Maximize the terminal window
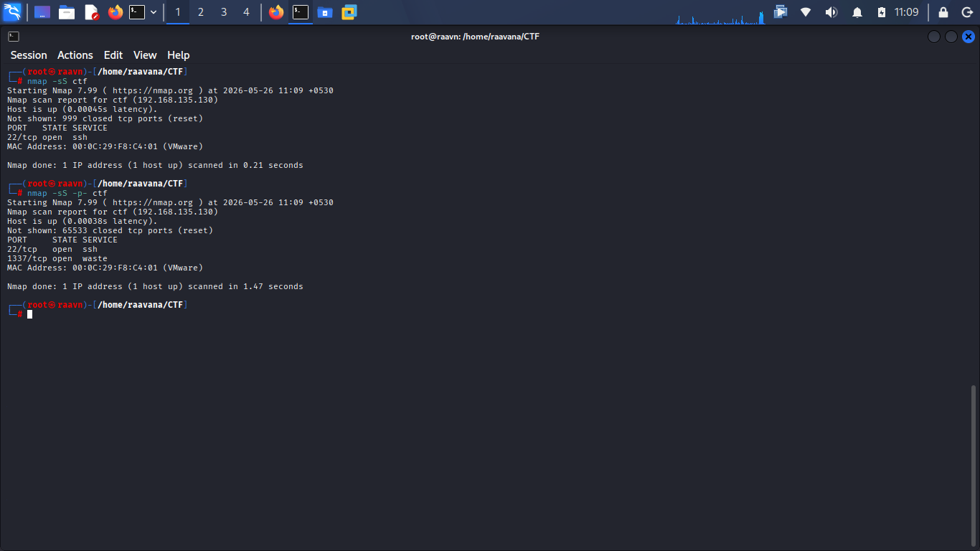Viewport: 980px width, 551px height. click(951, 37)
